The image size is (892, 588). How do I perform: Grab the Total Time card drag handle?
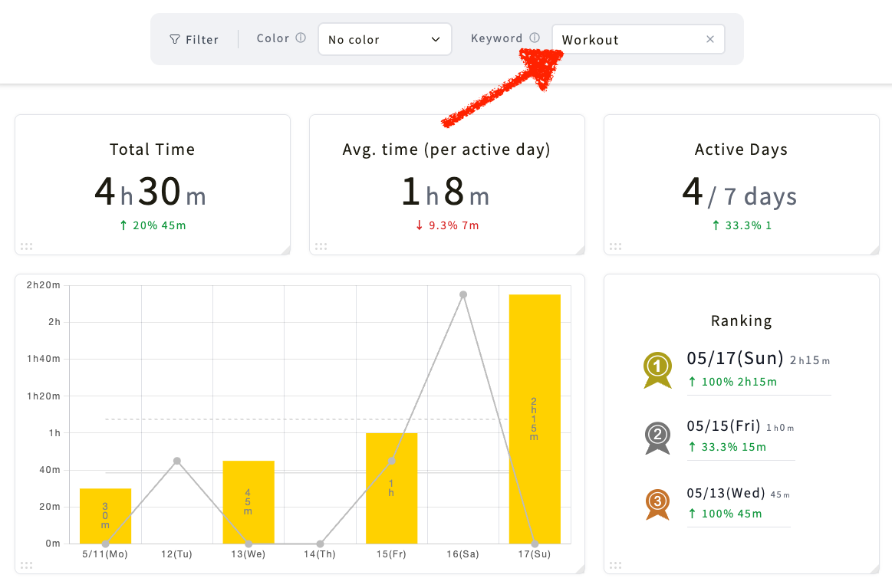tap(27, 246)
